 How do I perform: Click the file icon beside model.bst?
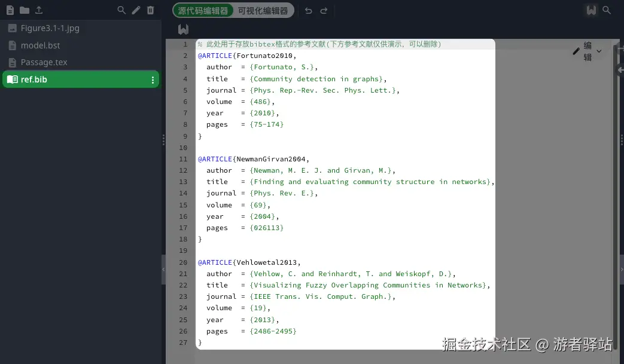[x=13, y=45]
